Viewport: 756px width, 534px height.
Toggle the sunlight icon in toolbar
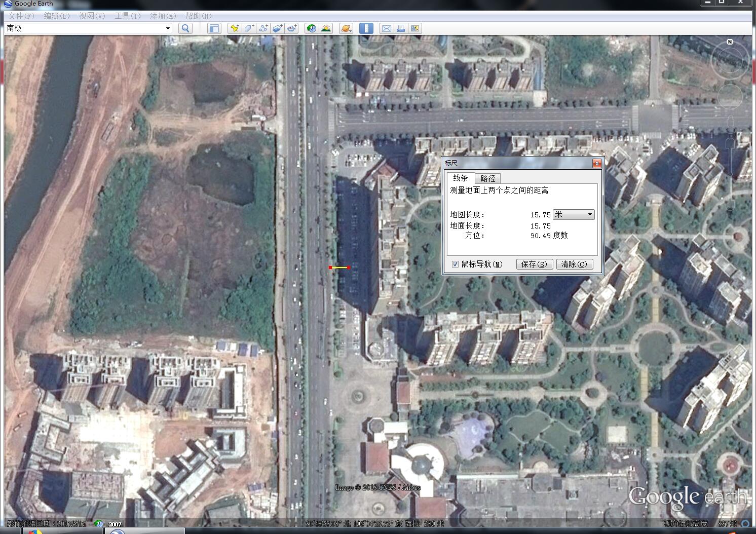pos(326,28)
